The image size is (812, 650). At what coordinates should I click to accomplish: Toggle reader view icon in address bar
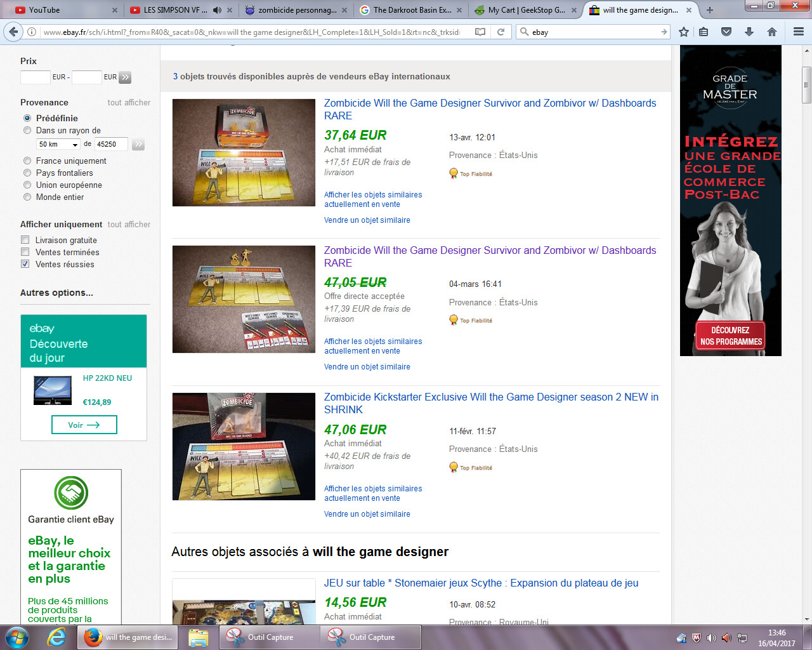(x=480, y=32)
